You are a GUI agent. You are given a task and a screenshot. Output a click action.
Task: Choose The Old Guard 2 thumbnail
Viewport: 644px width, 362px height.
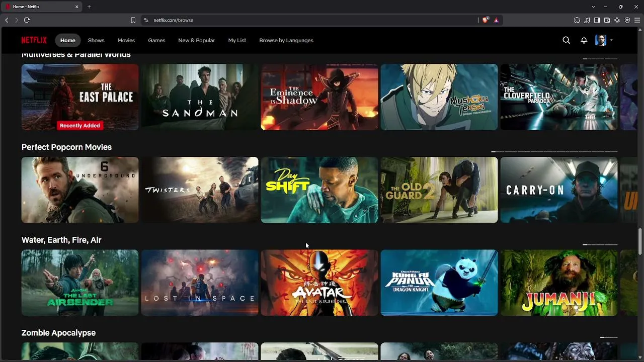point(439,190)
